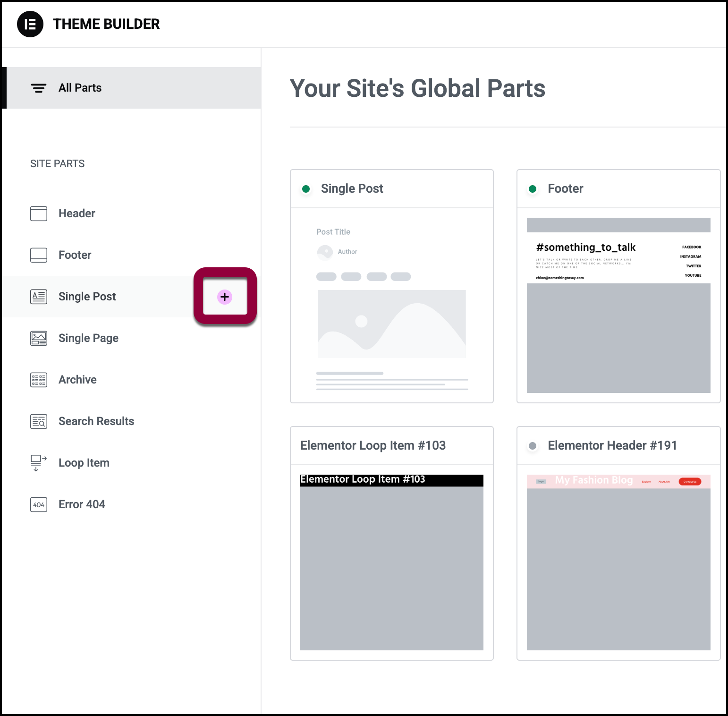Click the All Parts filter icon
This screenshot has height=716, width=728.
click(39, 88)
